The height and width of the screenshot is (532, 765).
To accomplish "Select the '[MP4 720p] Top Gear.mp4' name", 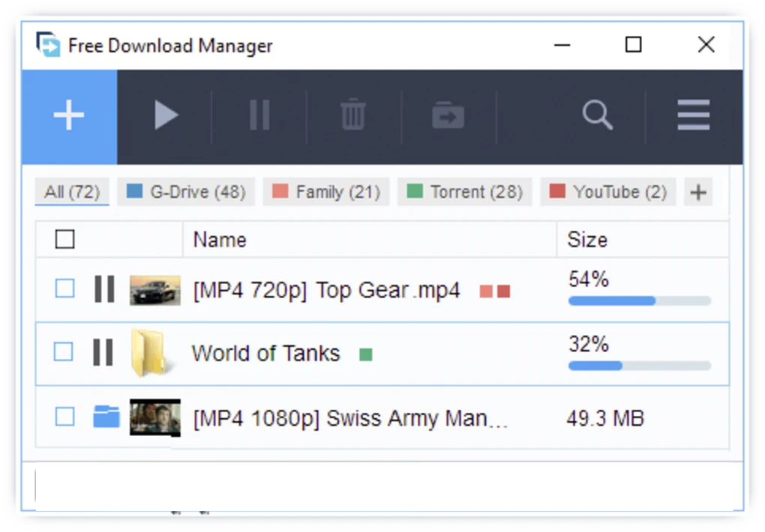I will coord(326,291).
